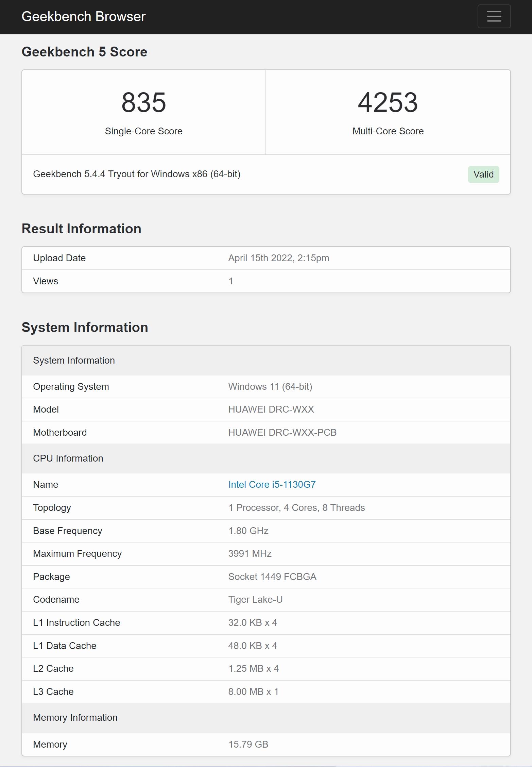
Task: Select the April 15th 2022 upload date
Action: pyautogui.click(x=278, y=258)
